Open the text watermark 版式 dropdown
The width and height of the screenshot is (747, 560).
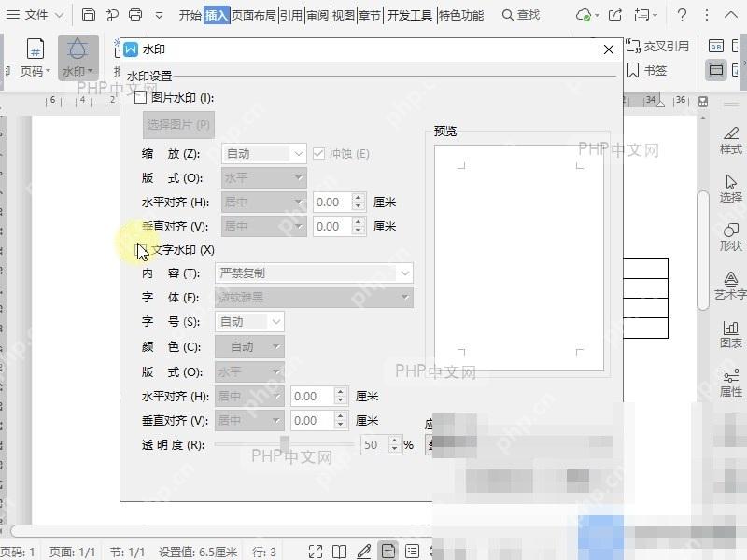click(x=249, y=371)
